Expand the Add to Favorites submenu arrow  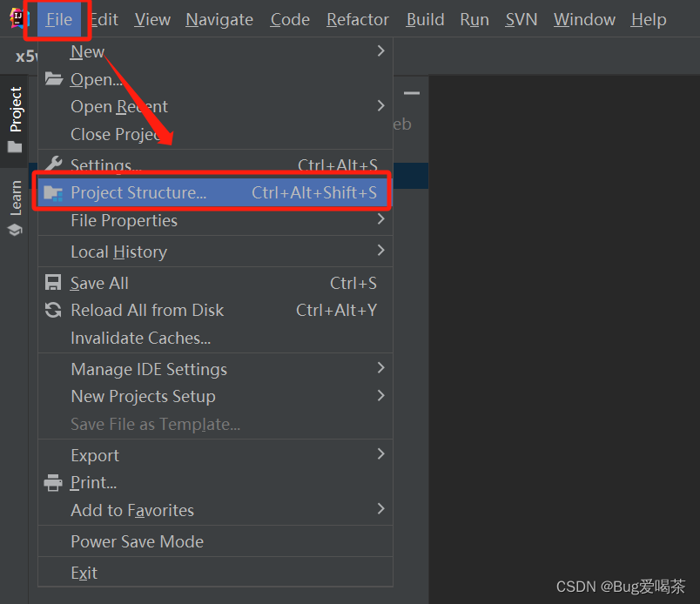point(380,508)
